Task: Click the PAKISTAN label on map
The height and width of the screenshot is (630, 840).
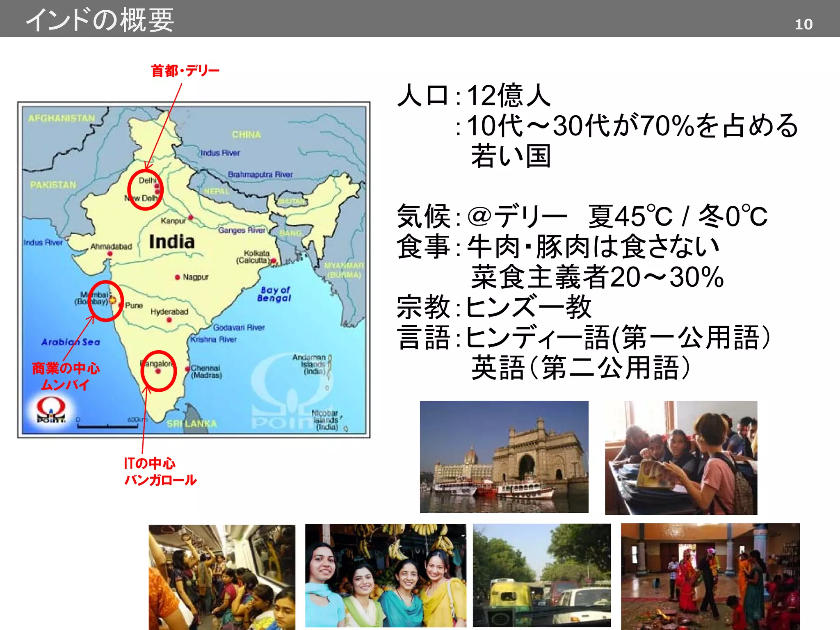Action: 53,185
